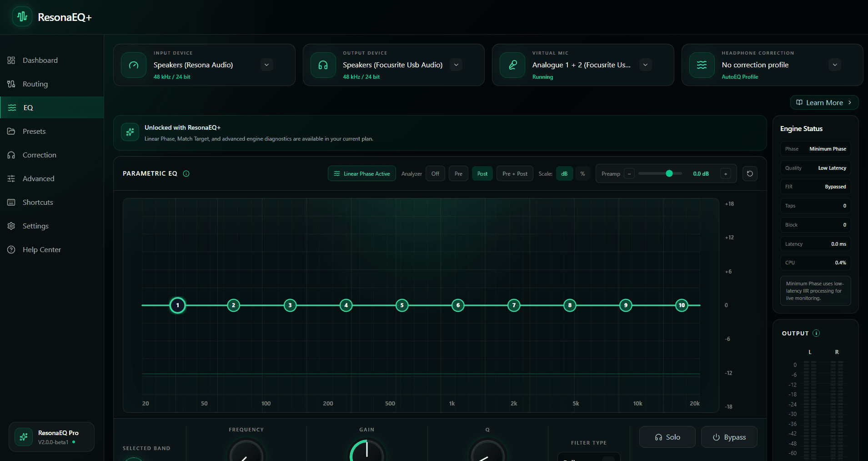868x461 pixels.
Task: Click the Headphone Correction waves icon
Action: click(x=702, y=65)
